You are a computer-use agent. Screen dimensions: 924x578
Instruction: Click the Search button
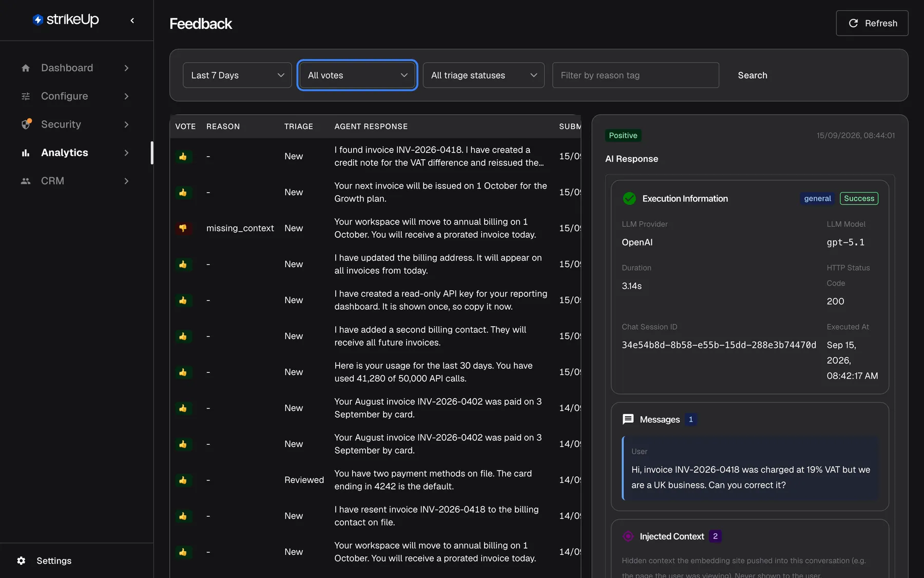tap(753, 75)
